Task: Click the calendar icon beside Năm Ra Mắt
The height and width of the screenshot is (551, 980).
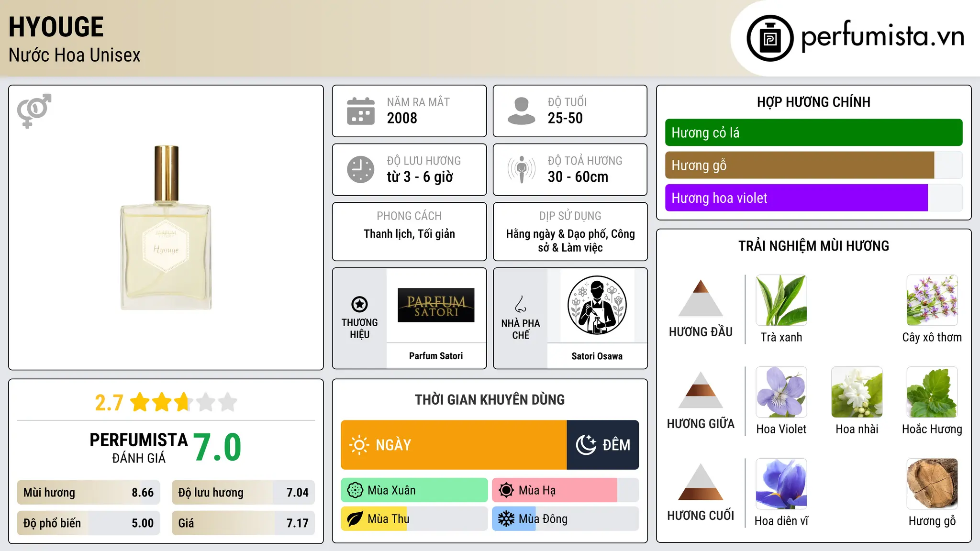Action: point(361,111)
